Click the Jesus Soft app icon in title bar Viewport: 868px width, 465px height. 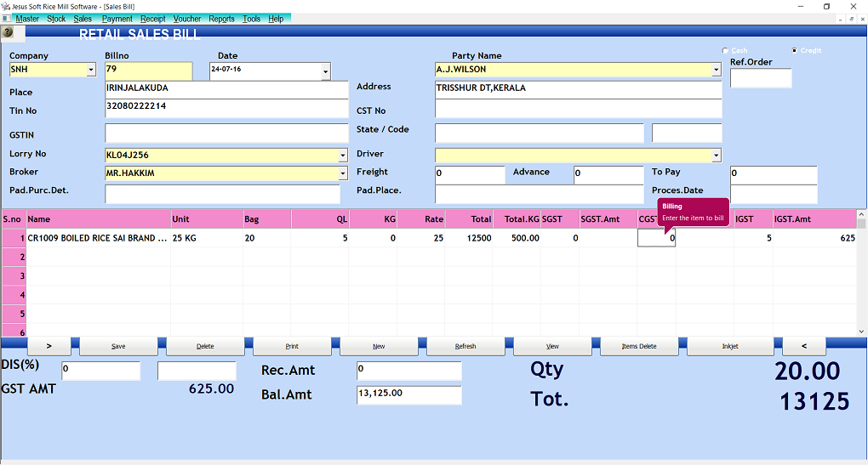pos(6,6)
